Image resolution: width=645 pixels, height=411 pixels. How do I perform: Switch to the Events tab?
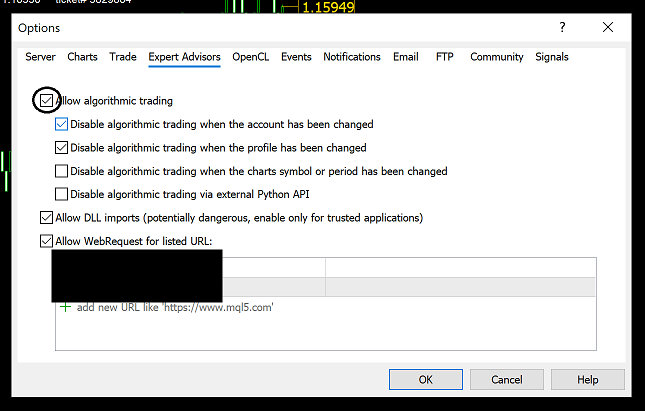(x=296, y=57)
